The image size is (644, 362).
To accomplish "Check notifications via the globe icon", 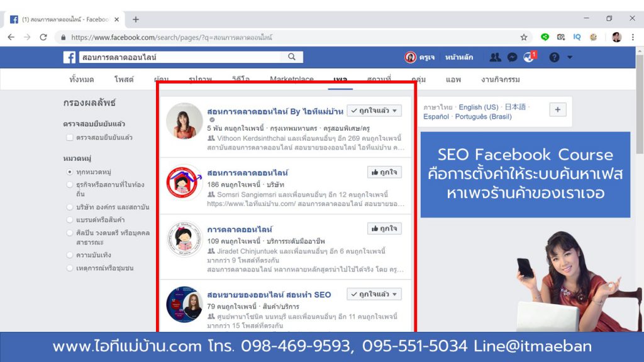I will pos(529,57).
